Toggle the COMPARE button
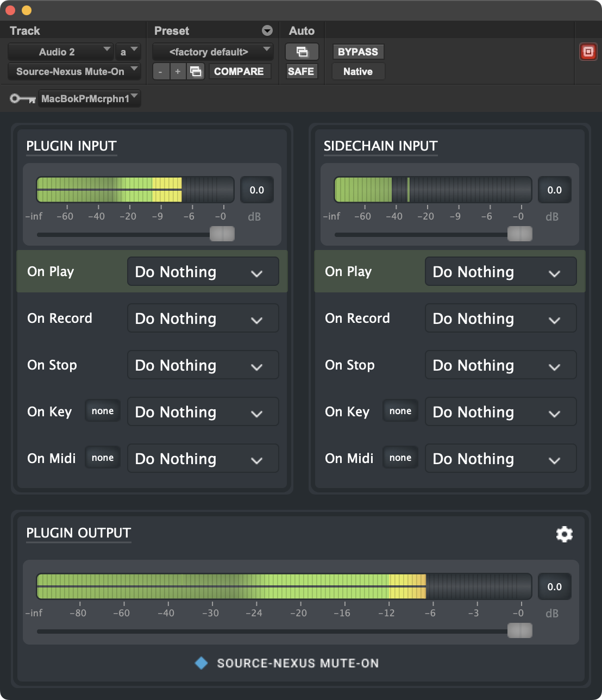Screen dimensions: 602x700 [x=239, y=72]
